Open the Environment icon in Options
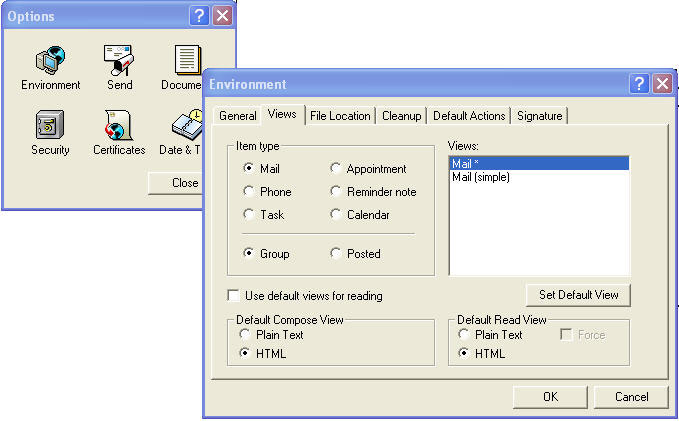The image size is (679, 421). (50, 61)
